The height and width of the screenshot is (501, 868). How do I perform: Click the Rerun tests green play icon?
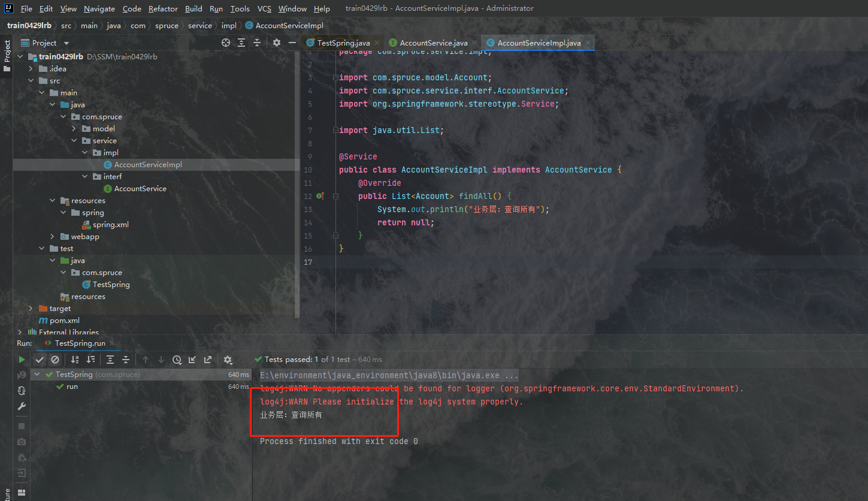(x=22, y=360)
